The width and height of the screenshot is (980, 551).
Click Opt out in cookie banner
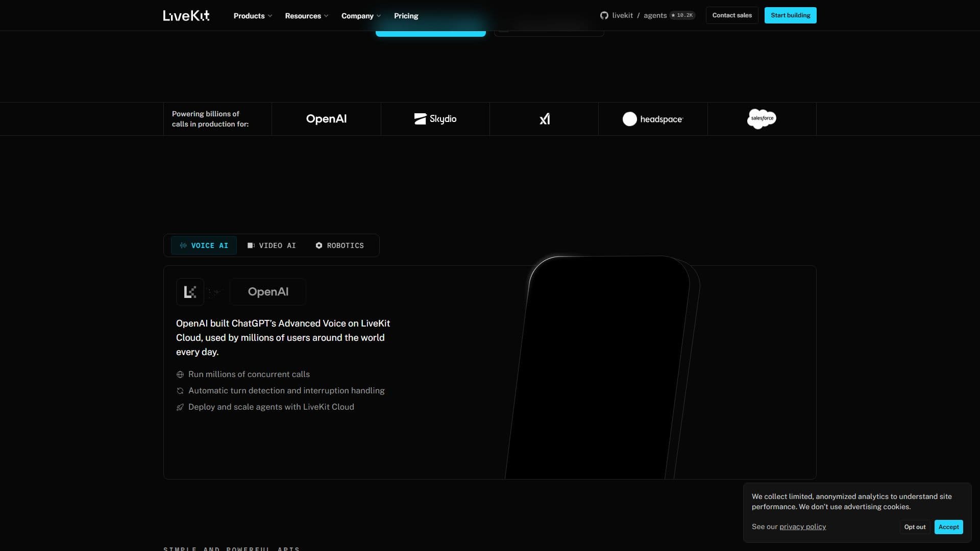(915, 527)
